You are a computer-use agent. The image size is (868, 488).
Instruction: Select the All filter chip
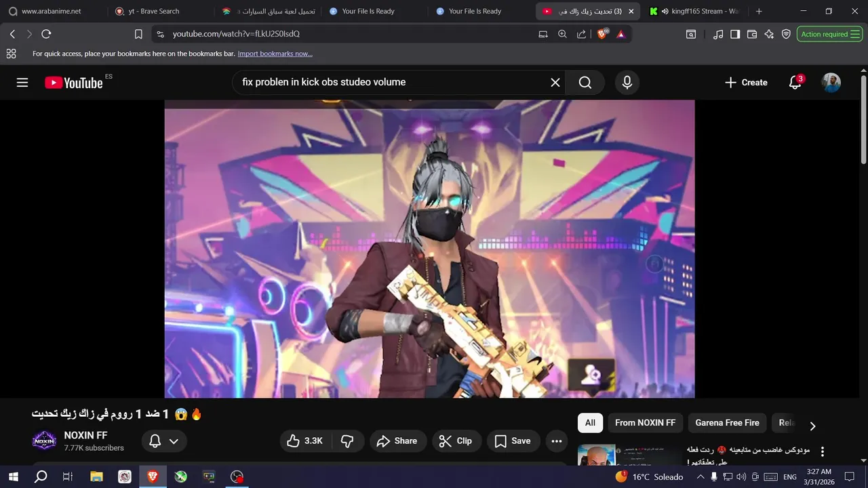tap(590, 423)
